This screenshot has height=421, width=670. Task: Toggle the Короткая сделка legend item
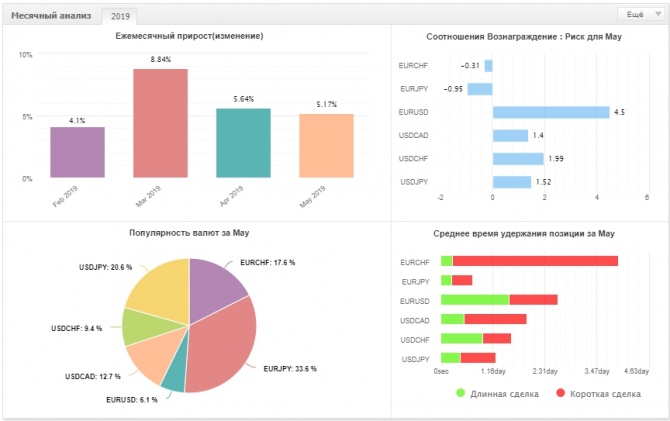(x=599, y=394)
